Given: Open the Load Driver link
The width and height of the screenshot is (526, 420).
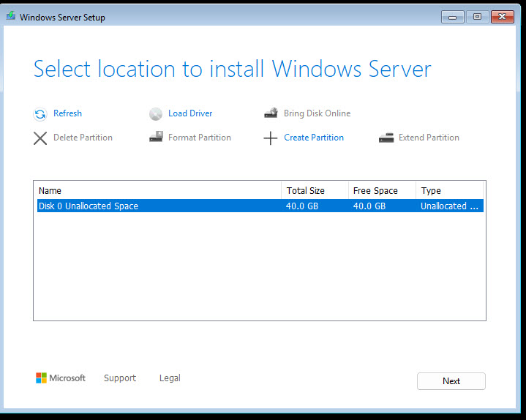Looking at the screenshot, I should pos(190,113).
